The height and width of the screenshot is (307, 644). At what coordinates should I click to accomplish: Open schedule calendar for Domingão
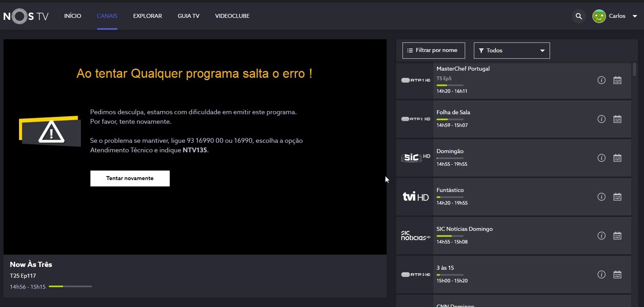coord(617,158)
